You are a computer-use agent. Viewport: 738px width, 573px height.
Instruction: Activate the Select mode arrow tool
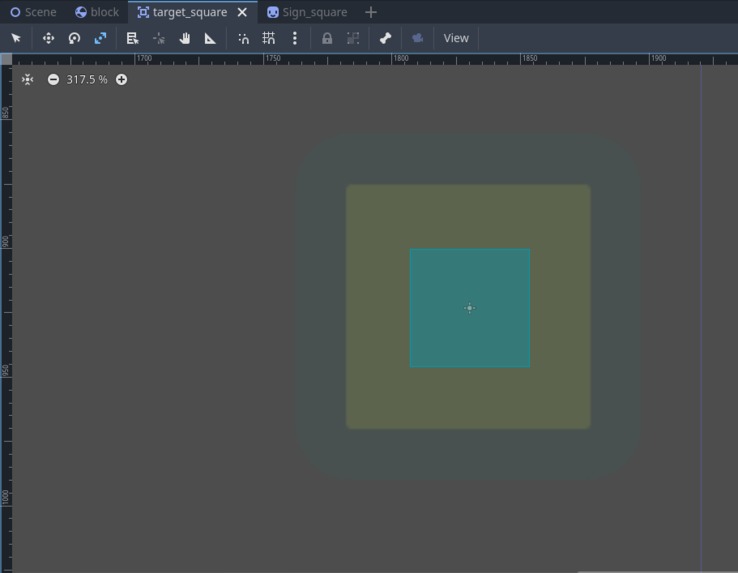(x=16, y=38)
